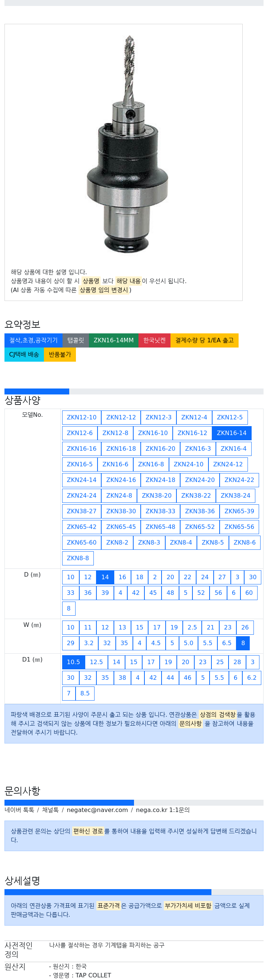Click the 반품불가 badge
The width and height of the screenshot is (268, 980).
[x=60, y=354]
